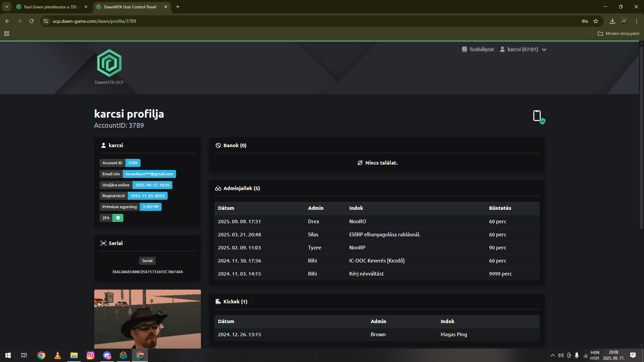Click the Chrome profile avatar icon

624,21
